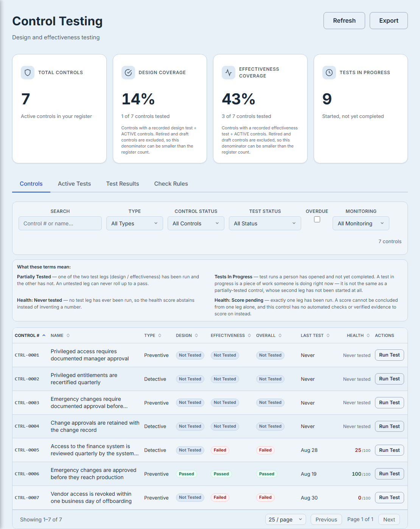Open the 25 / page size dropdown

(286, 520)
